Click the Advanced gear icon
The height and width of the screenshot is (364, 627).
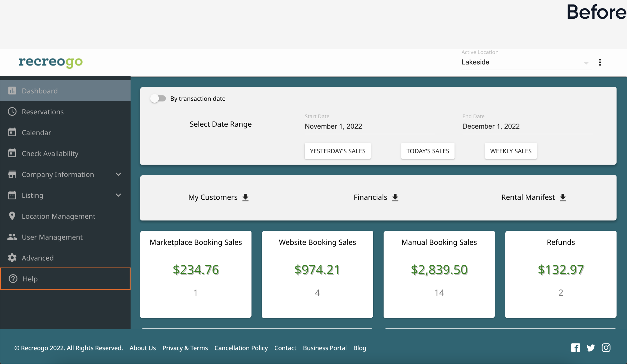click(x=12, y=258)
